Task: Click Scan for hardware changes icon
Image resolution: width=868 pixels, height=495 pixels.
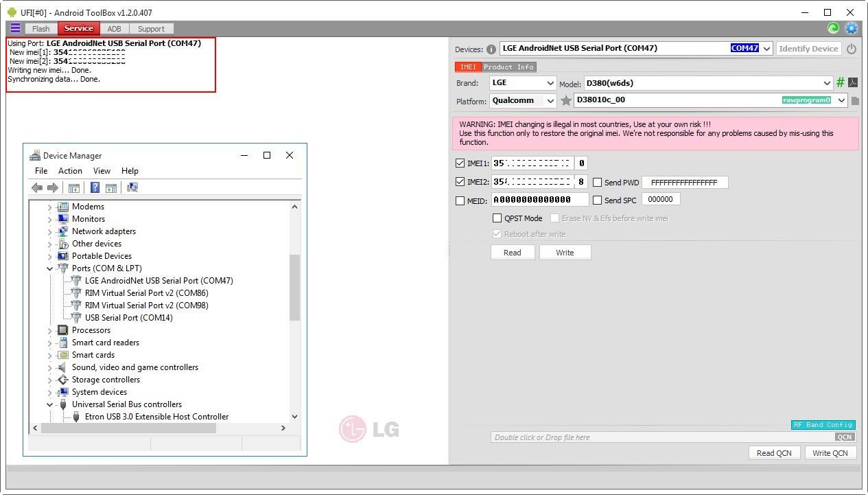Action: (132, 187)
